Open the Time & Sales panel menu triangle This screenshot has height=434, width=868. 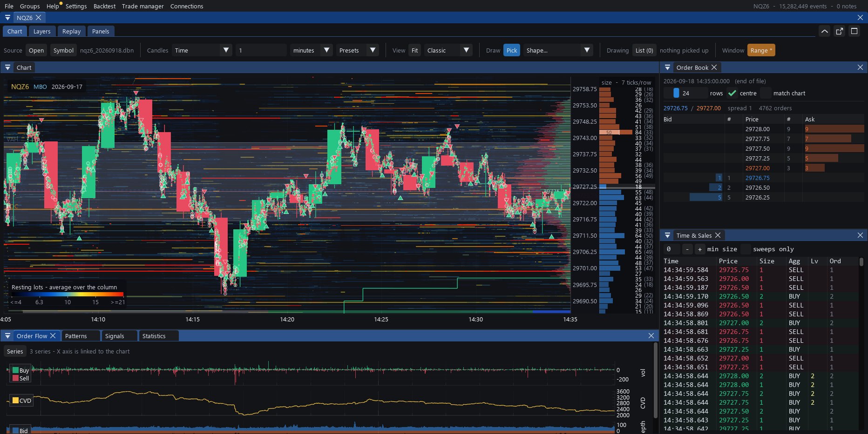click(667, 235)
